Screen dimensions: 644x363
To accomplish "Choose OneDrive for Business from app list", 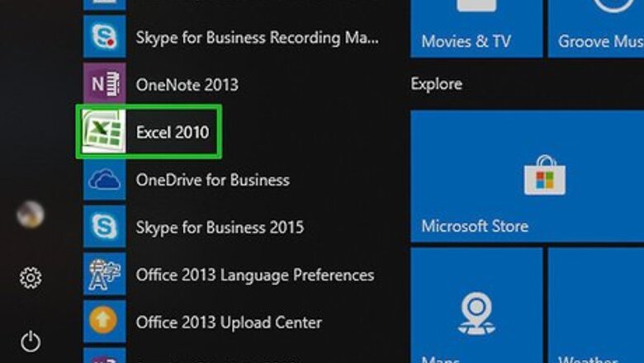I will click(212, 180).
